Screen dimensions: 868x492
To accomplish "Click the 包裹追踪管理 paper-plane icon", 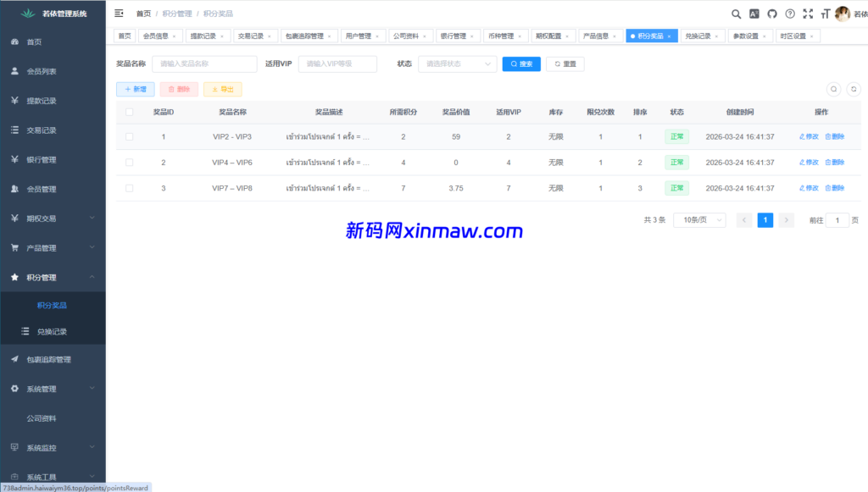I will tap(15, 359).
